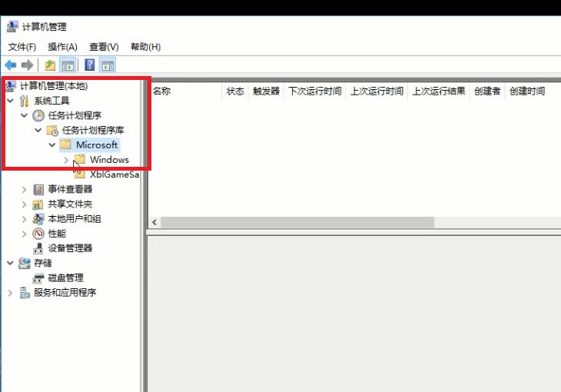This screenshot has height=392, width=561.
Task: Click the 共享文件夹 icon
Action: pos(38,204)
